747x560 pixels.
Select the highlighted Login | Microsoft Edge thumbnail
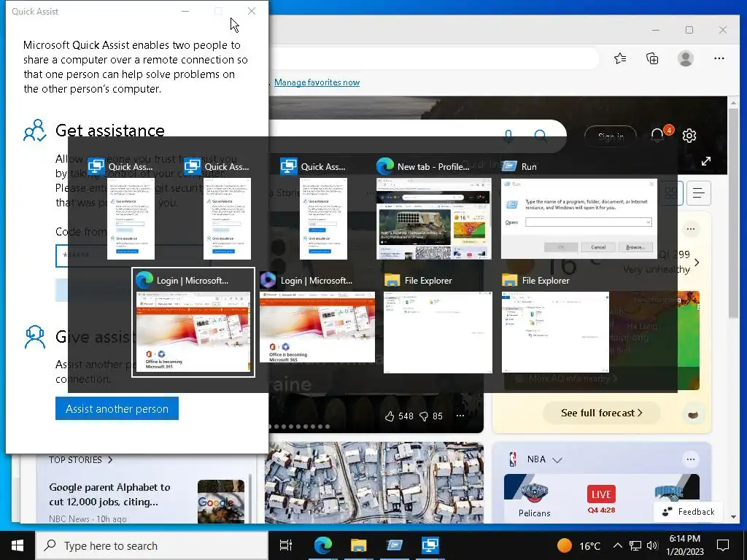coord(193,322)
